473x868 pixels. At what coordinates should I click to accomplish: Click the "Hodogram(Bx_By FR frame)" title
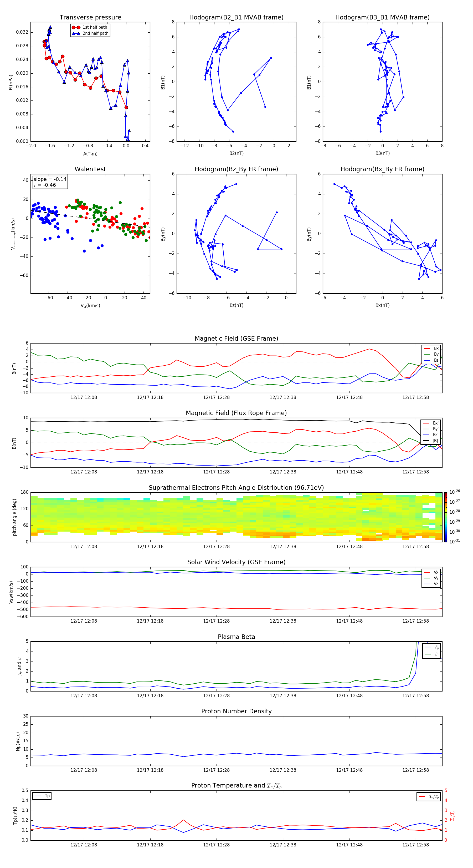(382, 169)
